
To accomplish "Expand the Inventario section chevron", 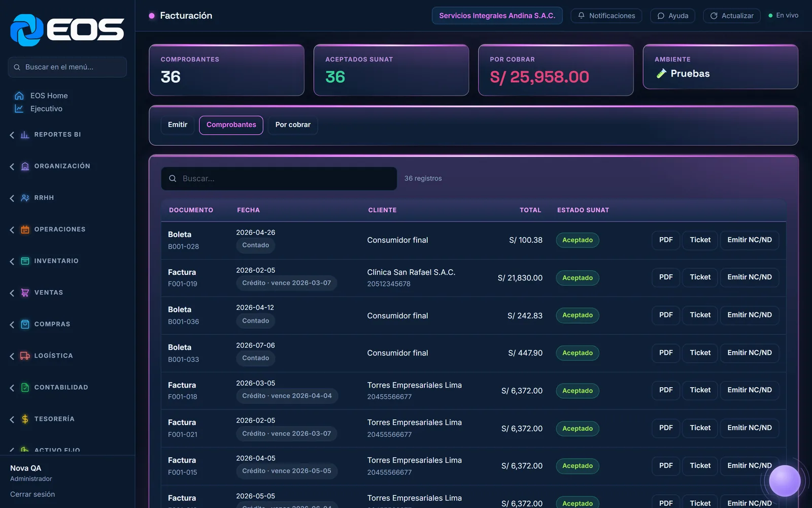I will tap(12, 261).
